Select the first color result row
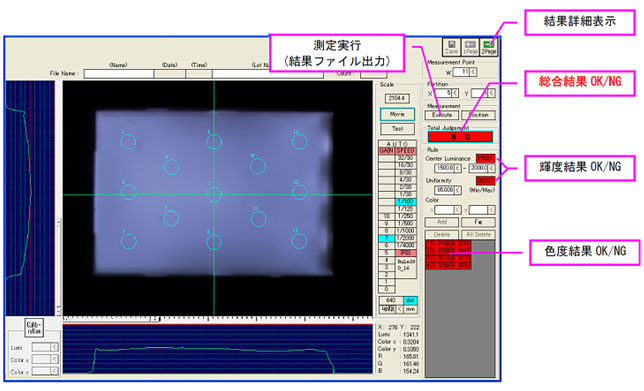Image resolution: width=644 pixels, height=391 pixels. click(x=448, y=244)
